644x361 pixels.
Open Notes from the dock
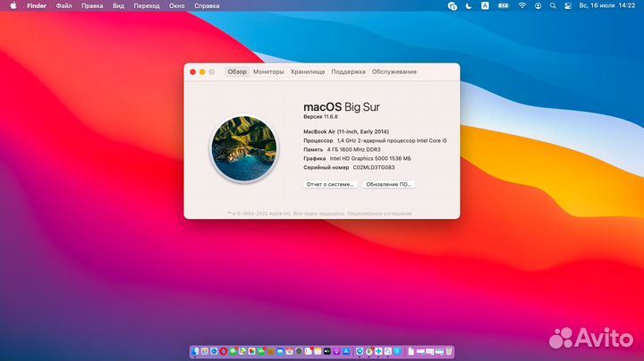click(318, 351)
